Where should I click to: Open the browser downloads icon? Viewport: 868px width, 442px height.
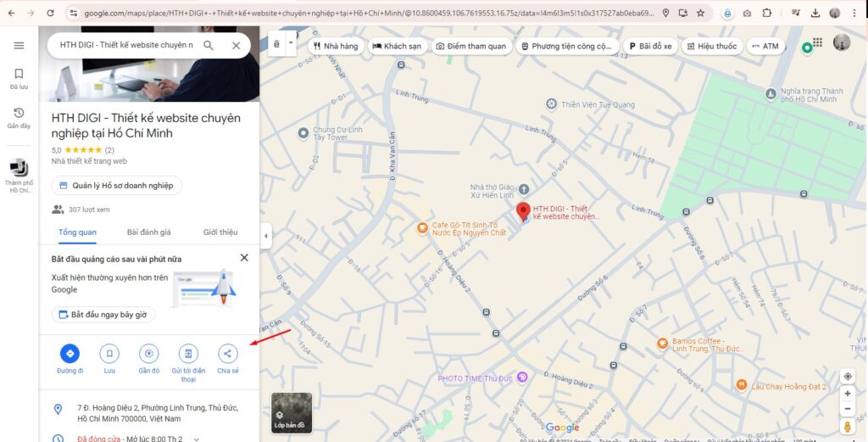(815, 13)
